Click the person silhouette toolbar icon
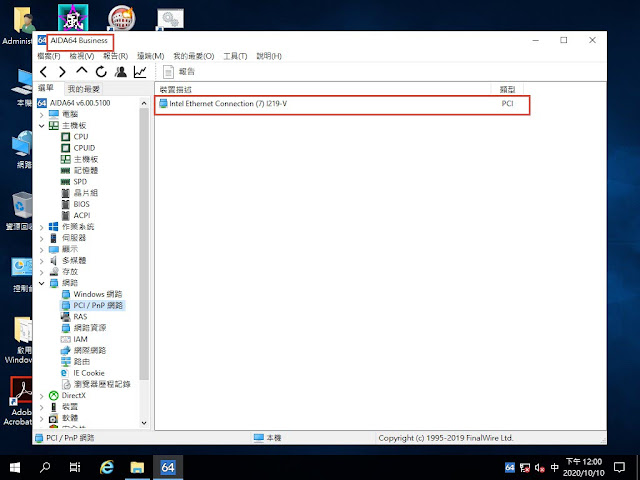 coord(120,72)
